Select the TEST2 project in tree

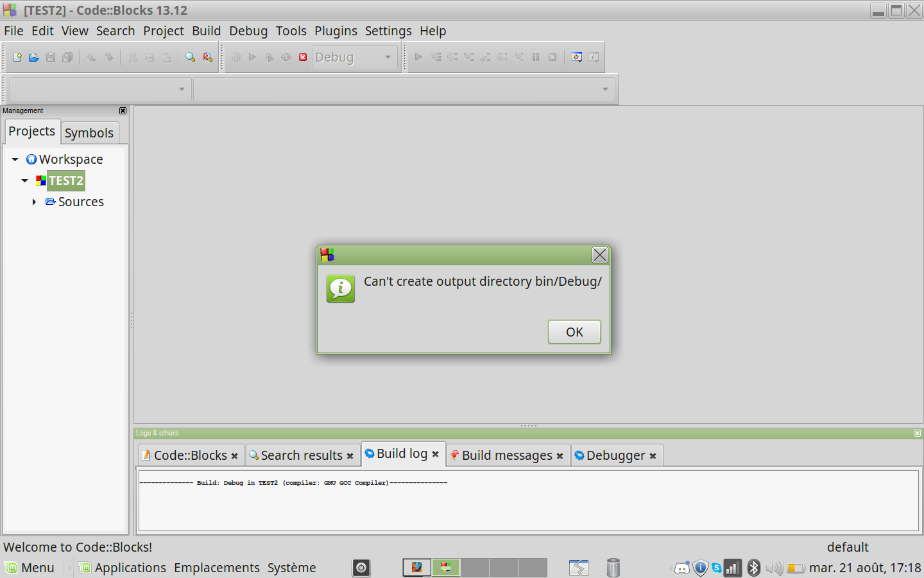[x=66, y=180]
